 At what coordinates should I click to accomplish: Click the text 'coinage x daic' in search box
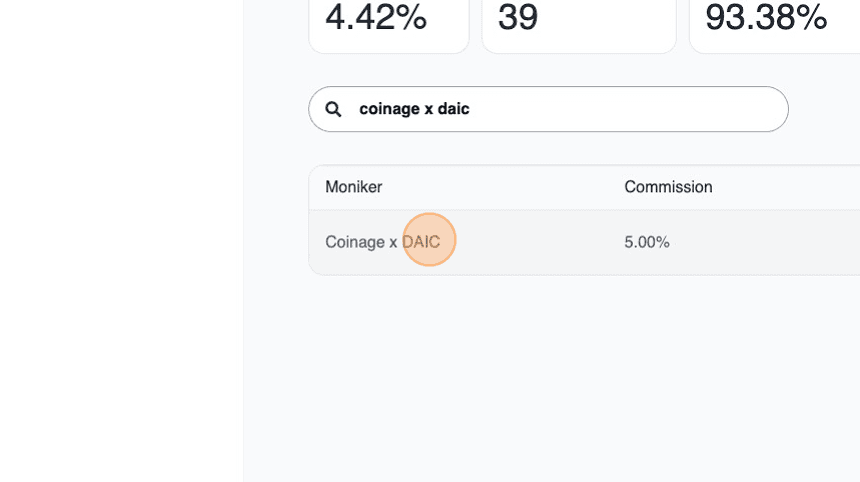tap(414, 109)
